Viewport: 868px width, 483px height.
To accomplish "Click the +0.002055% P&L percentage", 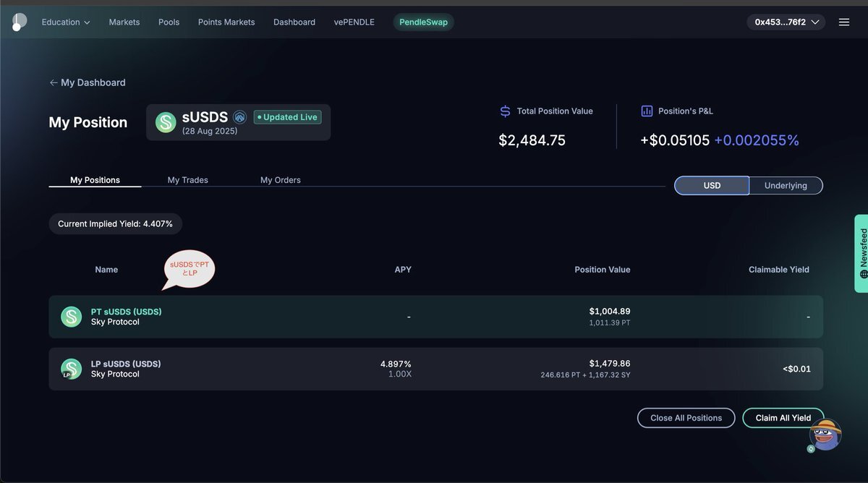I will [757, 140].
